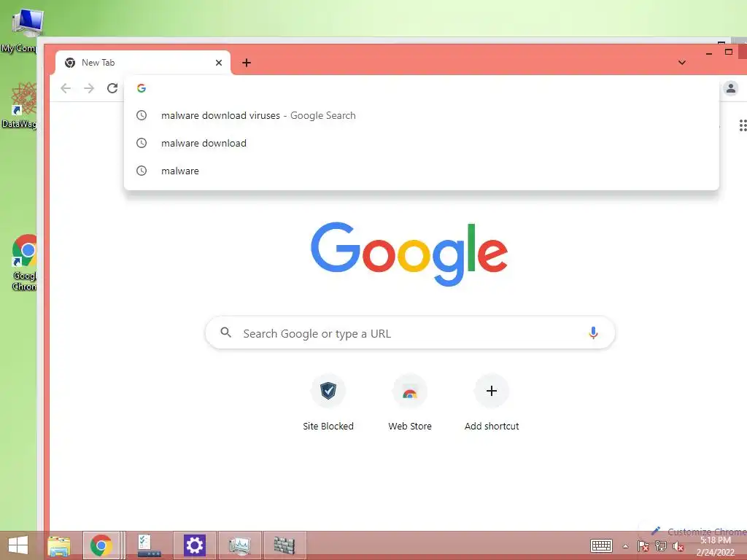Screen dimensions: 747x560
Task: Click the muted volume tray icon
Action: [678, 546]
